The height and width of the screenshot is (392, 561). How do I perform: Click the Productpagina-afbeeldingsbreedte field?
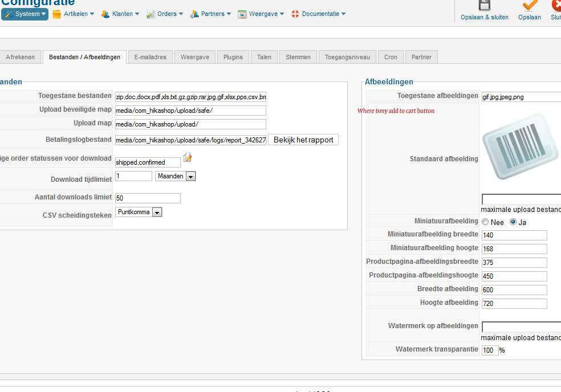514,262
